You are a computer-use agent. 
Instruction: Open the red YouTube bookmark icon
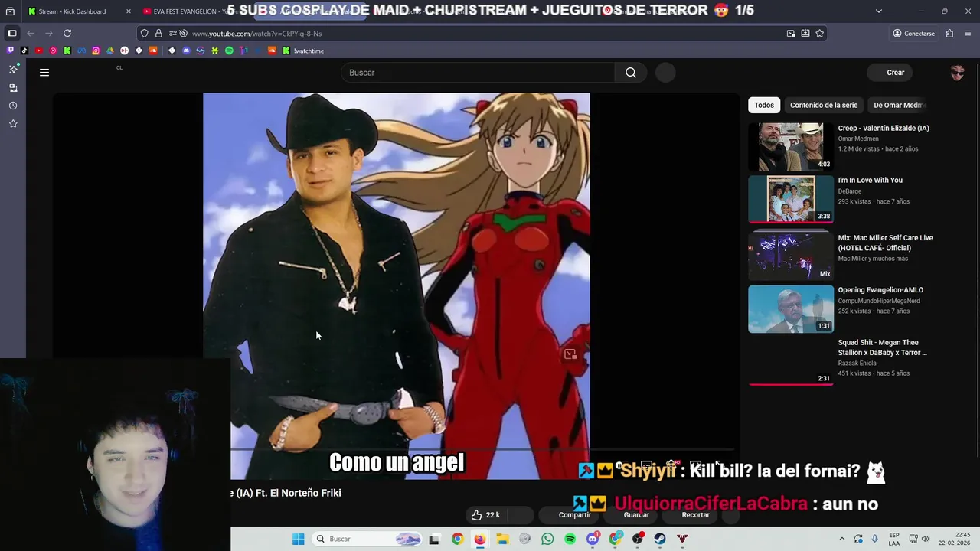click(38, 51)
